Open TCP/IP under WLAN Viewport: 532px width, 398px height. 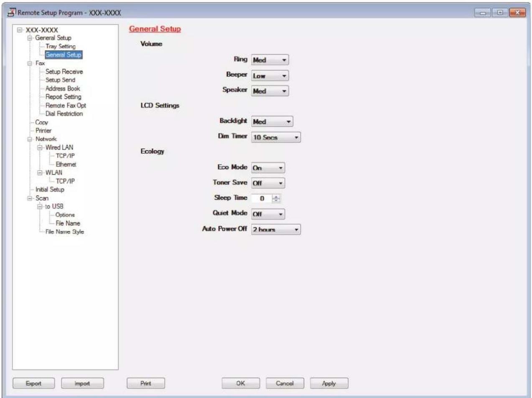coord(65,181)
